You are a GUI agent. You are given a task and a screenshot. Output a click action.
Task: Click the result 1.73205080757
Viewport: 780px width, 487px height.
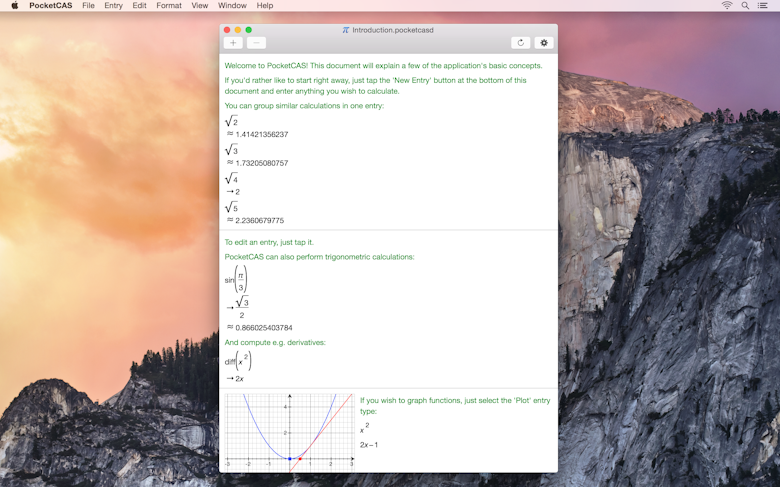pyautogui.click(x=262, y=163)
